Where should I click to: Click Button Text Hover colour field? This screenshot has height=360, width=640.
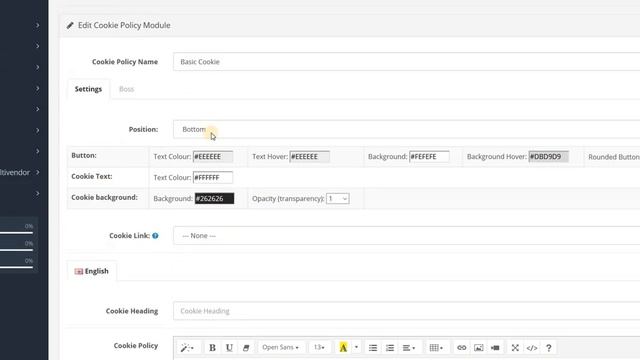point(309,156)
